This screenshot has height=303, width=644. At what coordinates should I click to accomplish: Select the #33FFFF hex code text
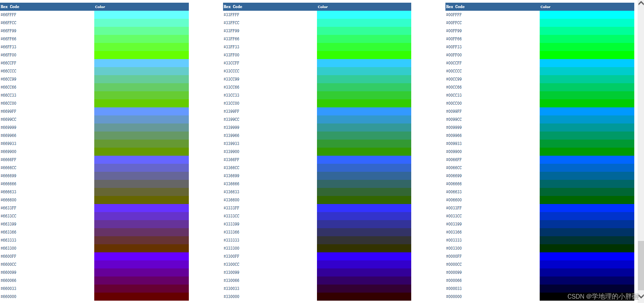click(231, 15)
